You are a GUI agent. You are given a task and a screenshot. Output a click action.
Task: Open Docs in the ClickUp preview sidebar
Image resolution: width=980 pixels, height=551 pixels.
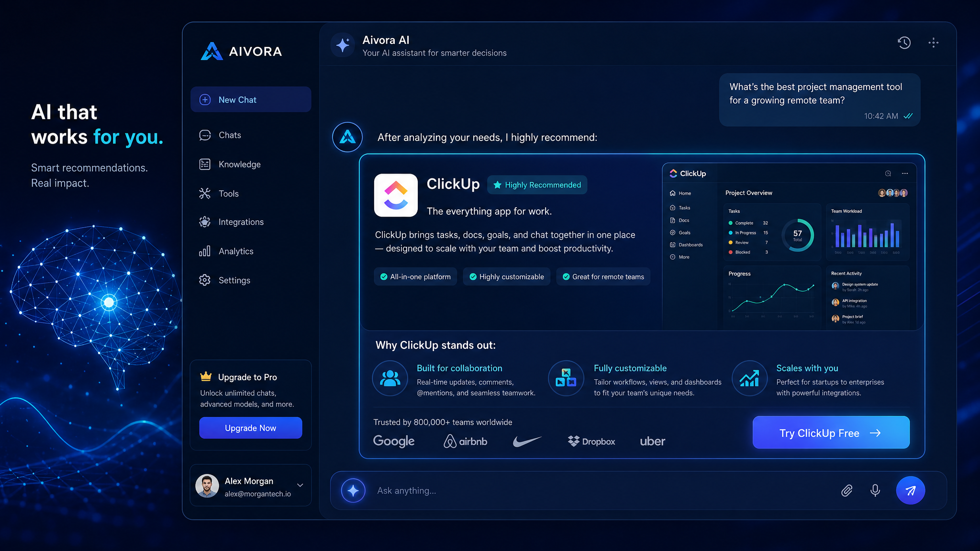[679, 220]
